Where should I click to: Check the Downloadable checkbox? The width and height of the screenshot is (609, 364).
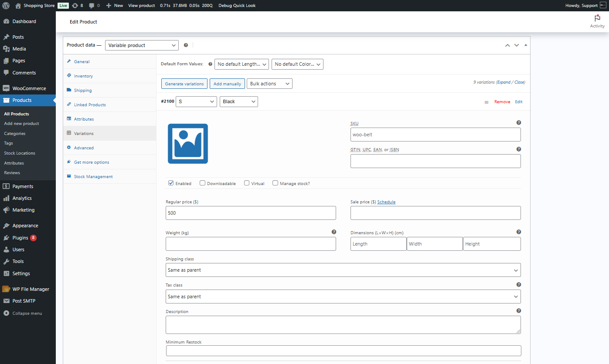(202, 183)
